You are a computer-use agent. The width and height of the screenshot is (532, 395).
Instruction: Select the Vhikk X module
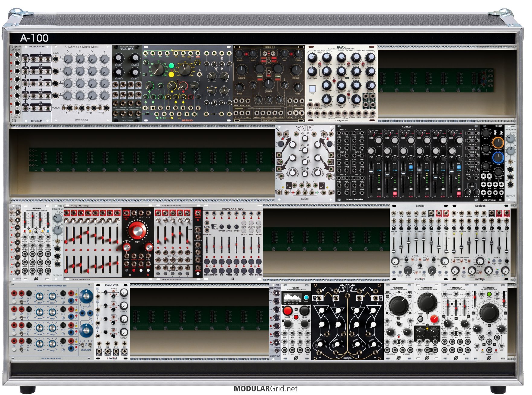(x=269, y=84)
